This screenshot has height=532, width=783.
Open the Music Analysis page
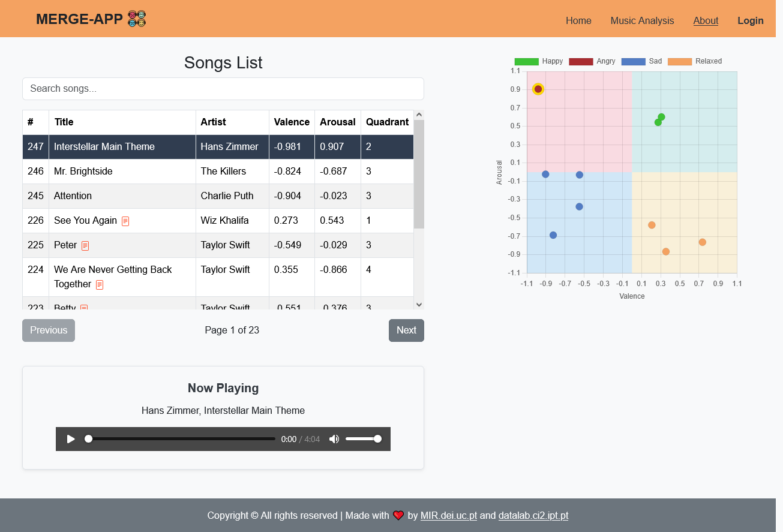(642, 20)
